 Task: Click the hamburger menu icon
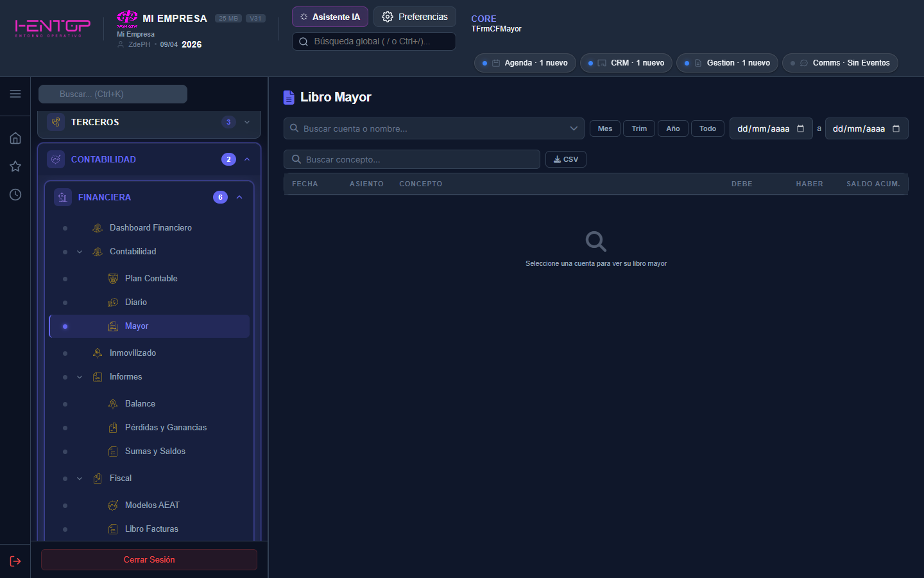tap(15, 94)
